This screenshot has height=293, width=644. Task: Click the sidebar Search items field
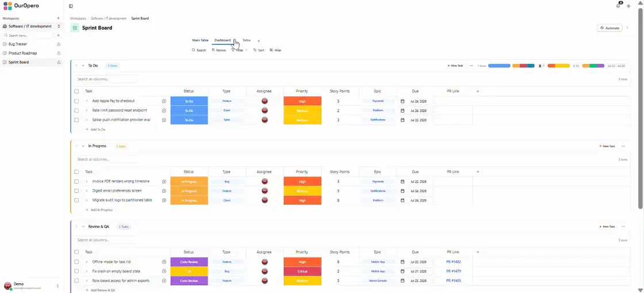(x=28, y=35)
